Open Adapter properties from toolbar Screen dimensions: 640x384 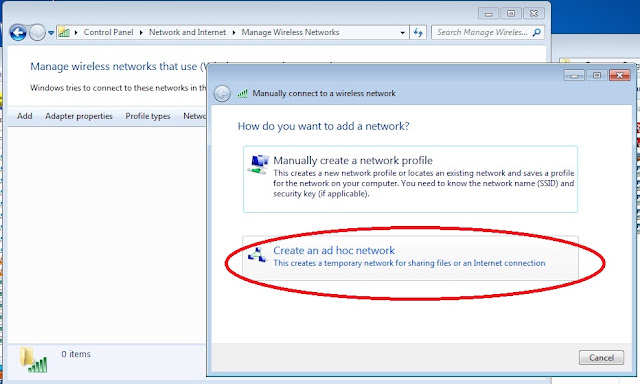(x=78, y=116)
